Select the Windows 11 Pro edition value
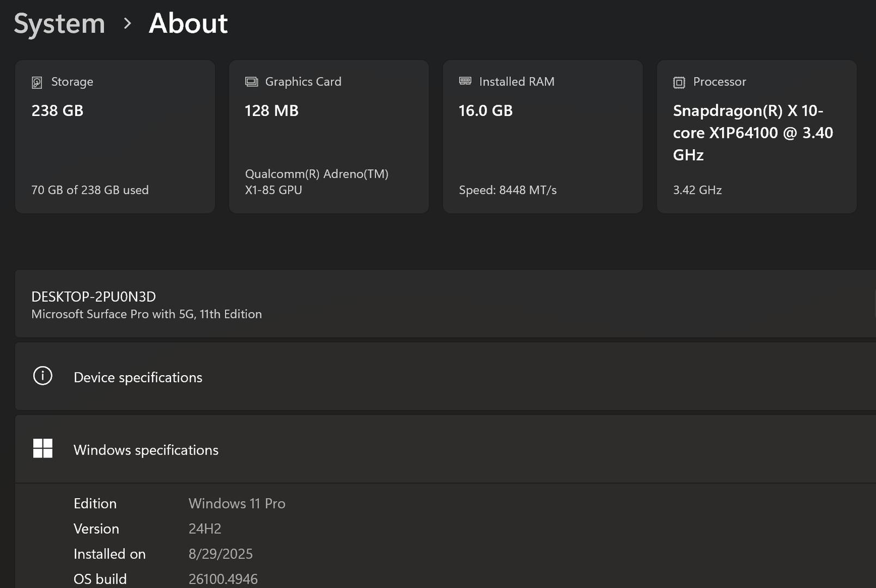This screenshot has height=588, width=876. coord(237,504)
